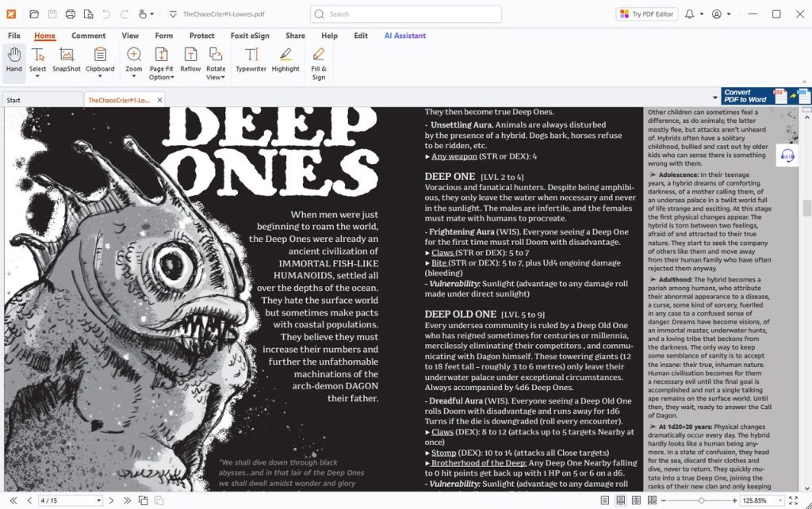Activate the Highlight tool

click(x=285, y=59)
